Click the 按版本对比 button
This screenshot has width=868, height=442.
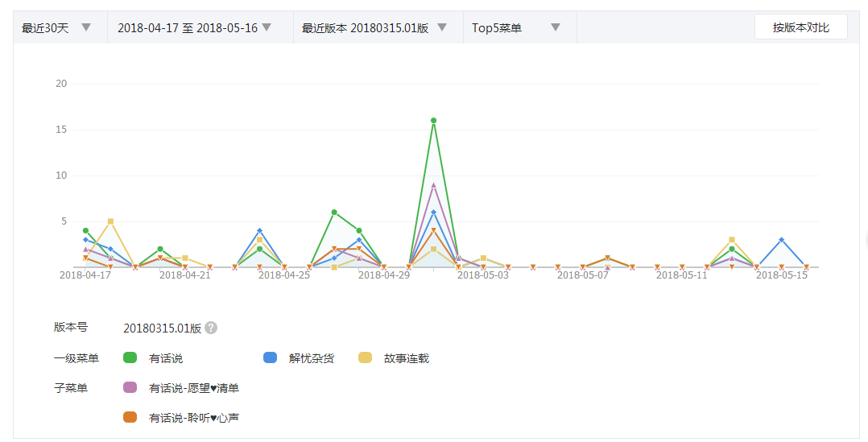click(800, 27)
